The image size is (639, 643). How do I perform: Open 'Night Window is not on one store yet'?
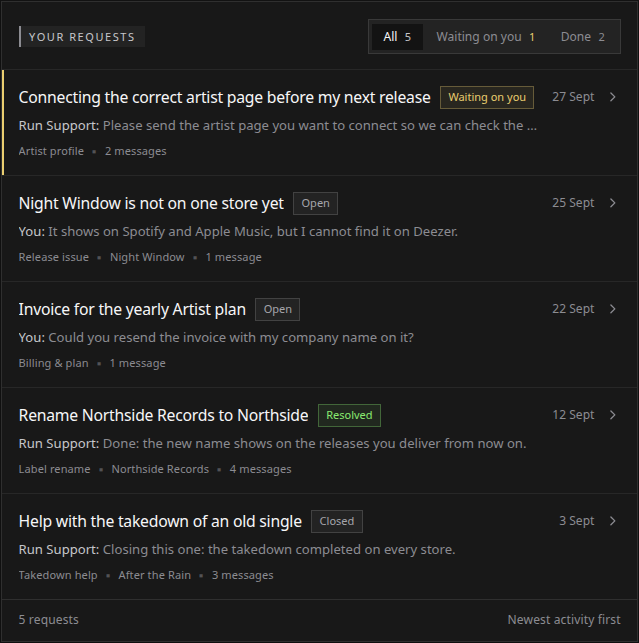tap(151, 203)
